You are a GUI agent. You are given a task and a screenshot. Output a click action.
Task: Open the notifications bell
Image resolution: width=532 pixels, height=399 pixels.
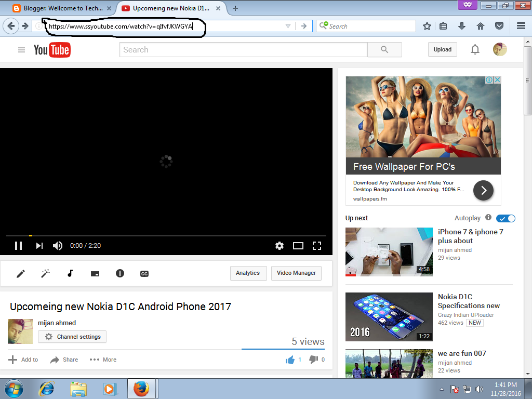475,49
